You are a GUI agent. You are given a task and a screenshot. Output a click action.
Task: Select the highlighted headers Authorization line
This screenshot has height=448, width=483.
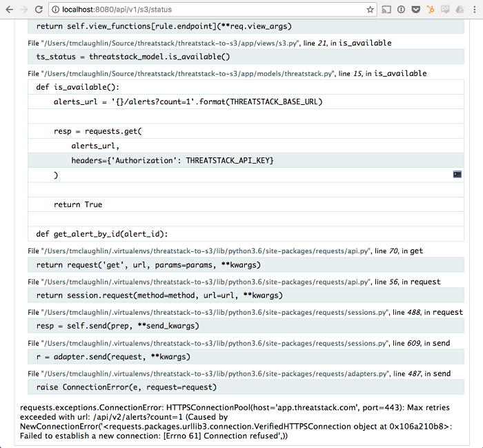(x=246, y=160)
